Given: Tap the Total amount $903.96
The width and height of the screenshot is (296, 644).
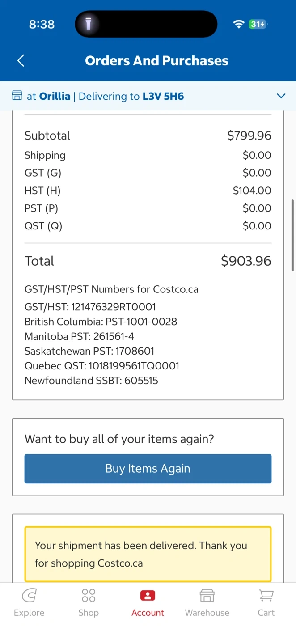Looking at the screenshot, I should click(246, 261).
